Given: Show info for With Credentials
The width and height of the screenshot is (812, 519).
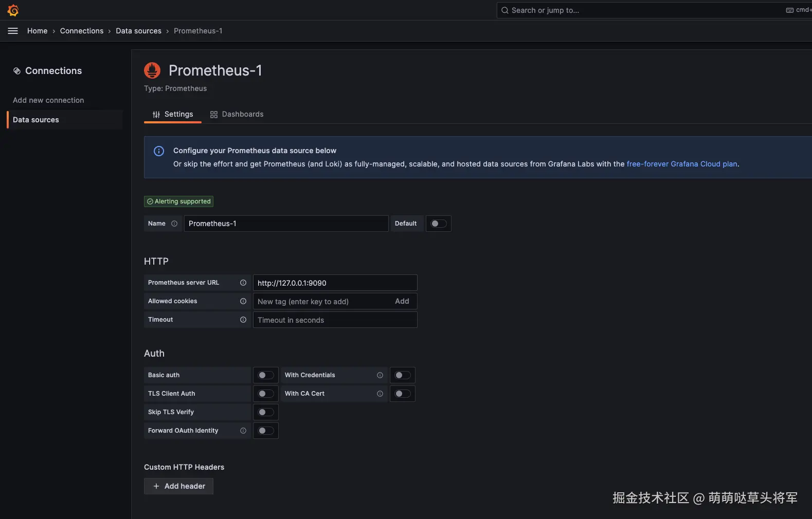Looking at the screenshot, I should coord(380,375).
